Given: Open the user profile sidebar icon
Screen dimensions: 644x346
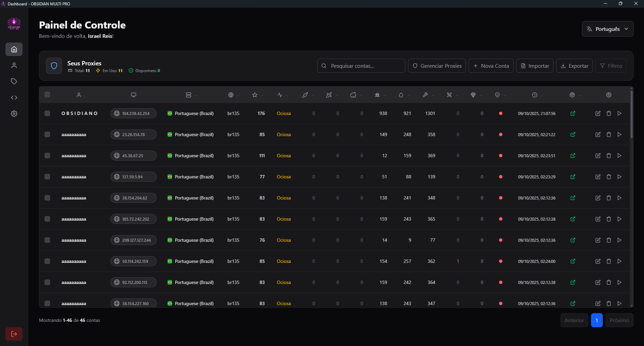Looking at the screenshot, I should [14, 65].
